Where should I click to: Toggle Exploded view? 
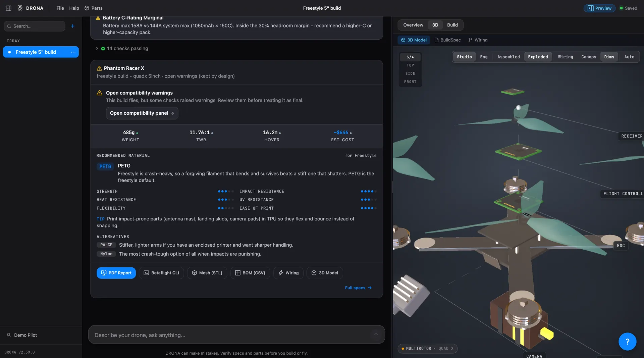coord(538,57)
